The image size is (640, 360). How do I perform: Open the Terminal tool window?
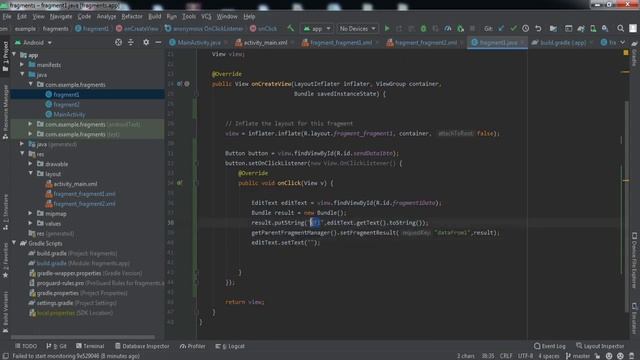click(x=90, y=346)
